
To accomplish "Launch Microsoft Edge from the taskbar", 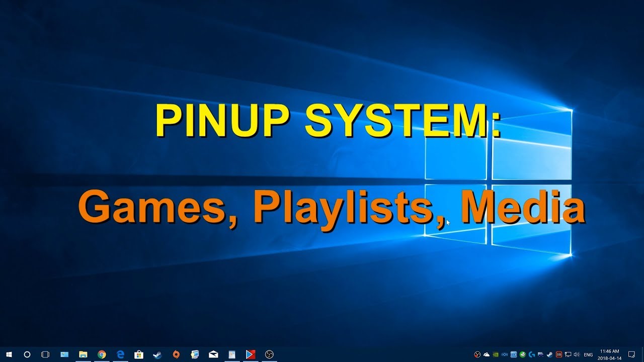I will tap(121, 354).
